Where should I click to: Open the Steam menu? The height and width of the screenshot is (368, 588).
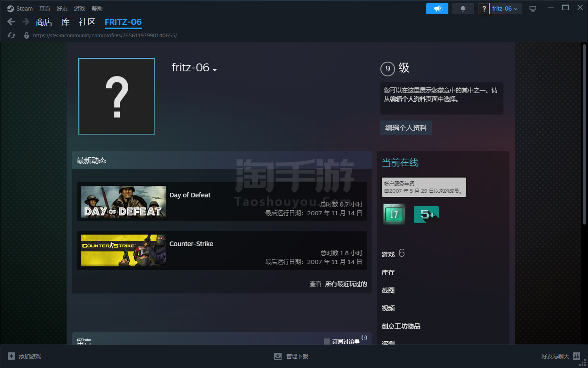pyautogui.click(x=25, y=9)
